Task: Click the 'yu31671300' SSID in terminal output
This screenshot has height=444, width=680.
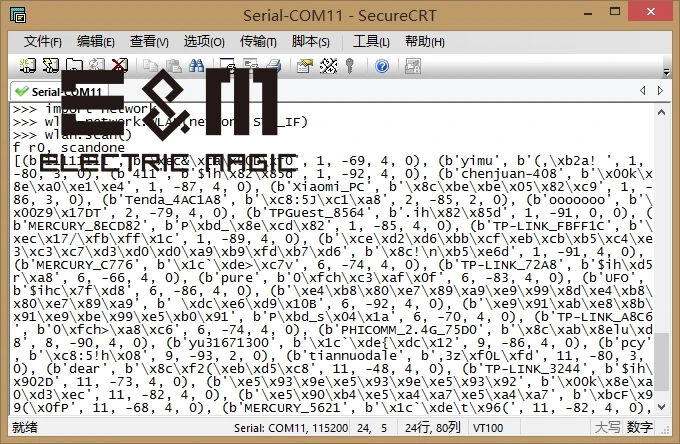Action: [229, 343]
